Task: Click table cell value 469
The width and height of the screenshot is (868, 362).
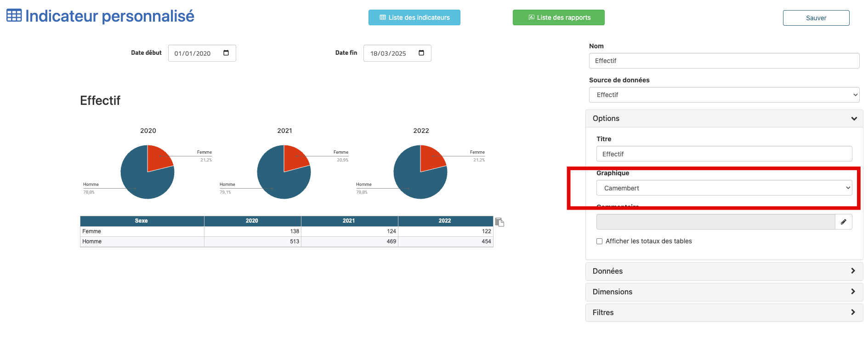Action: (391, 241)
